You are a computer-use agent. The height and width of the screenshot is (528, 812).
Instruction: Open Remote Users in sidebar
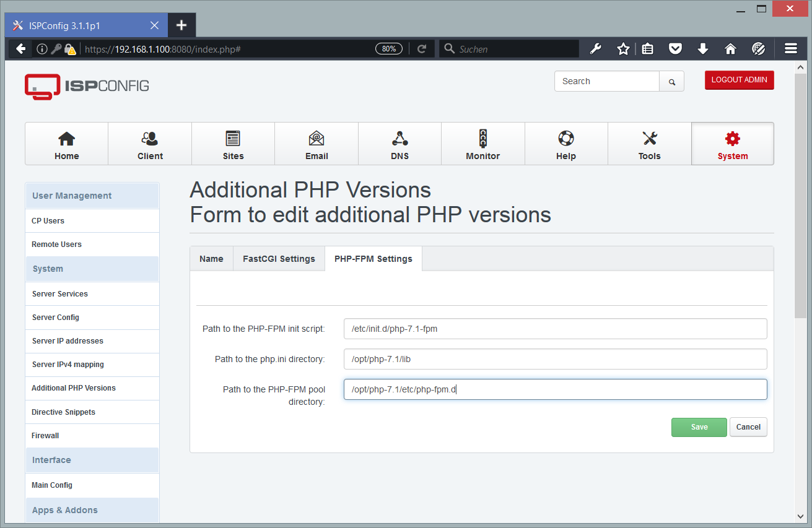coord(92,245)
